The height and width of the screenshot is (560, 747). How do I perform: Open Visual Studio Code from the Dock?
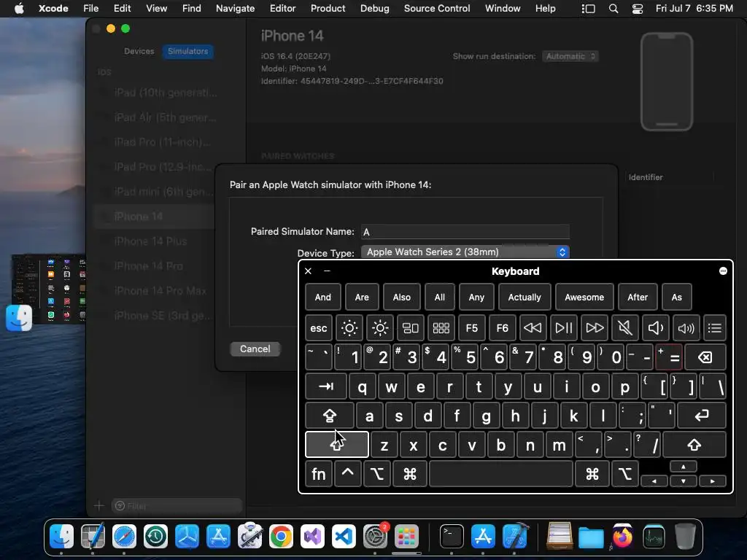click(344, 537)
